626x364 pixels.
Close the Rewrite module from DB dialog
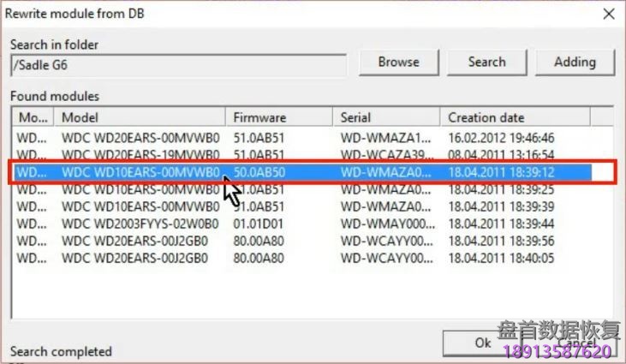click(x=608, y=14)
